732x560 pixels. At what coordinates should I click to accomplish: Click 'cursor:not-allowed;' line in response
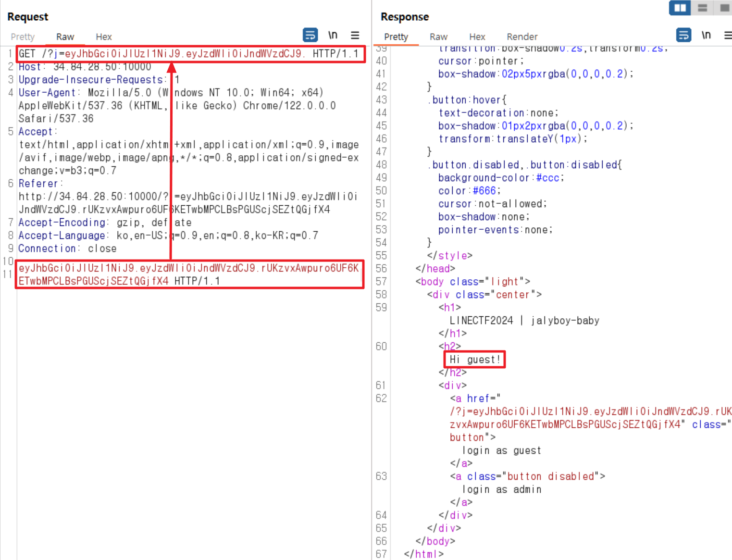492,204
